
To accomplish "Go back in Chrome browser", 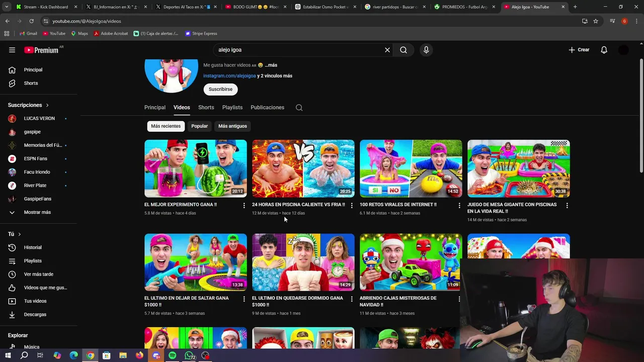I will 7,21.
